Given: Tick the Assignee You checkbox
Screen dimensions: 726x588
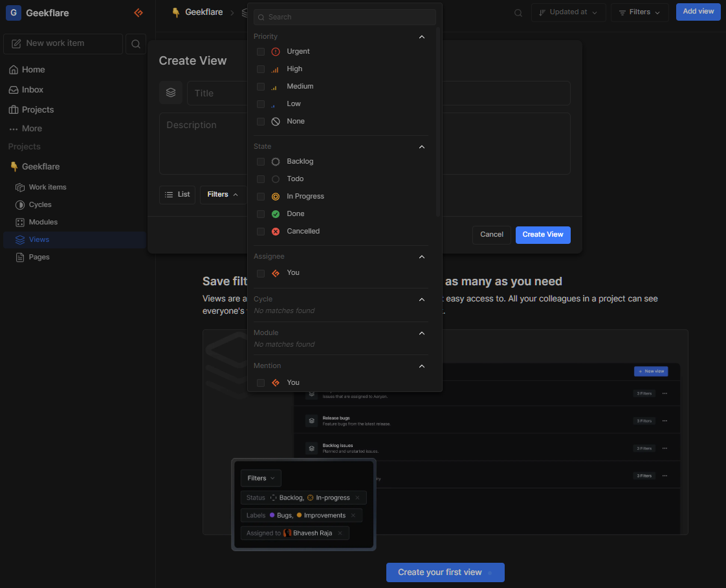Looking at the screenshot, I should [261, 274].
